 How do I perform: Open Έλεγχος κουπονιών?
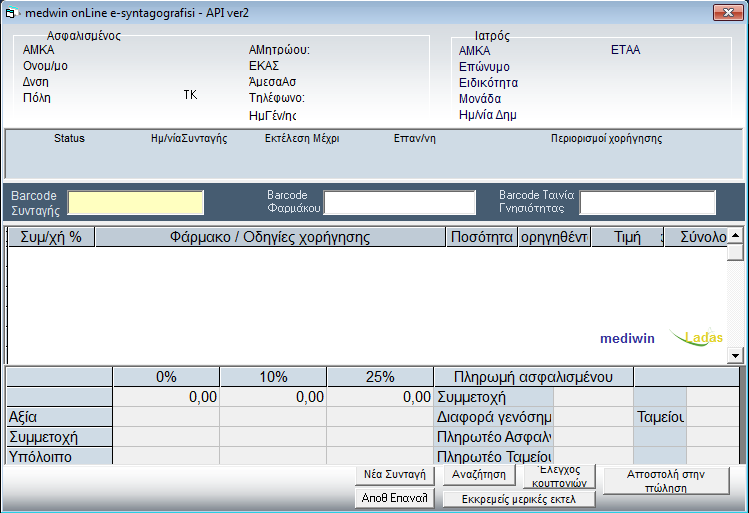559,477
